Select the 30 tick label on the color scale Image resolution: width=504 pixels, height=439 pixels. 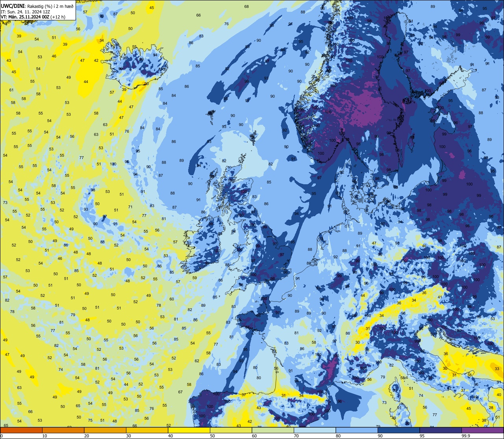point(128,436)
